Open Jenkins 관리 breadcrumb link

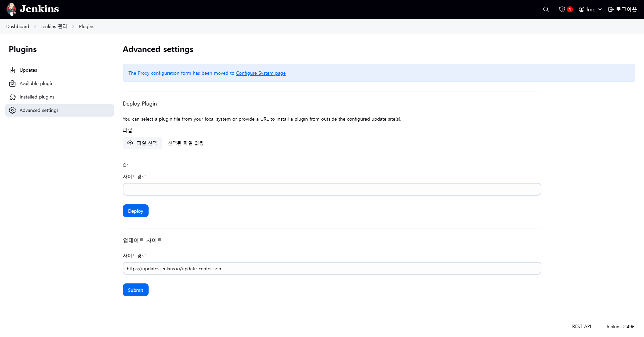[54, 26]
